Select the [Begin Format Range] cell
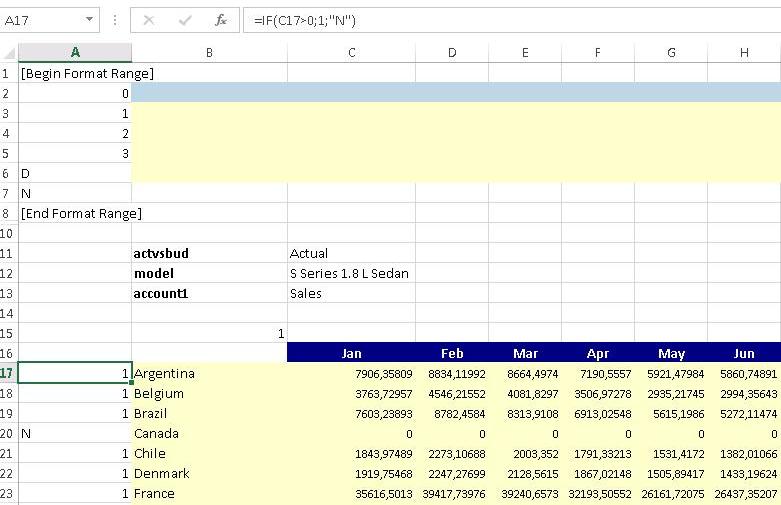The image size is (781, 505). tap(75, 73)
